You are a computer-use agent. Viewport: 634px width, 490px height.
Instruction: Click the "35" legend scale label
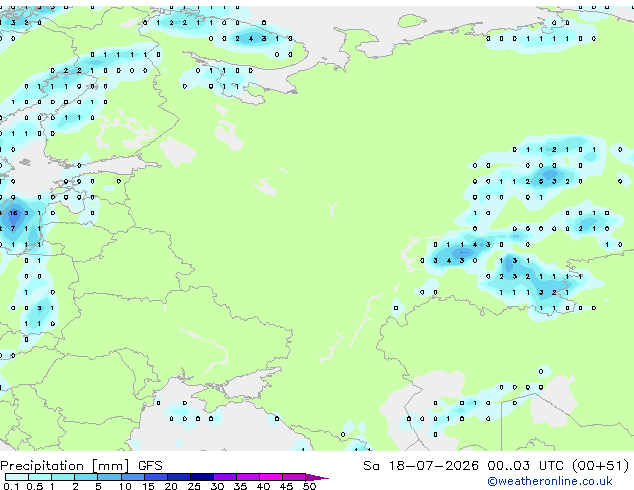pos(240,486)
